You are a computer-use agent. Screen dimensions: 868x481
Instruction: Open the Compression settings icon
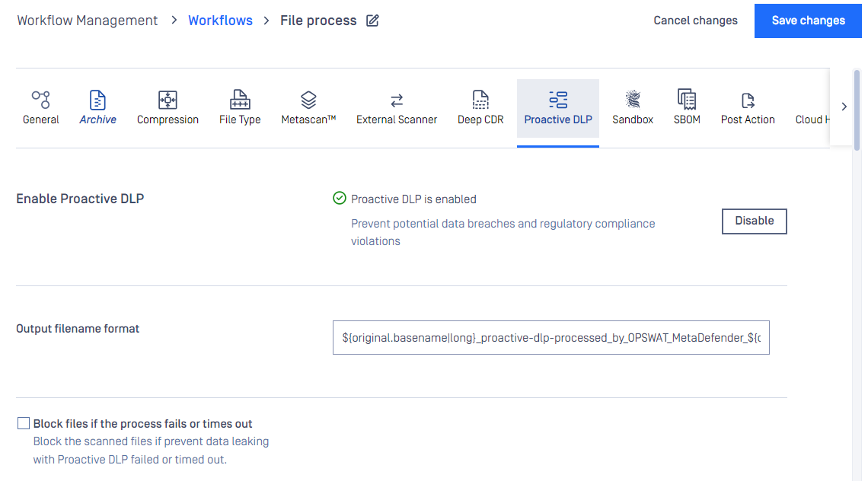coord(168,100)
